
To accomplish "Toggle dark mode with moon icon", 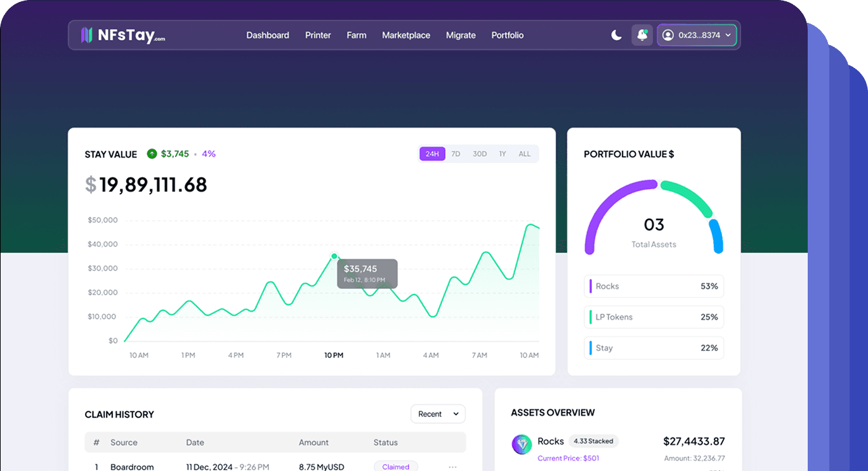I will pos(616,36).
